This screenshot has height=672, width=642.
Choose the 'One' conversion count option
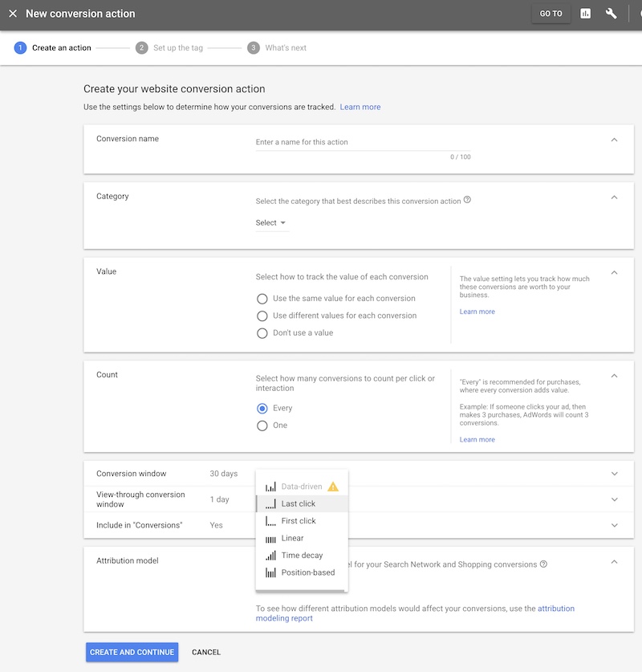pos(262,425)
